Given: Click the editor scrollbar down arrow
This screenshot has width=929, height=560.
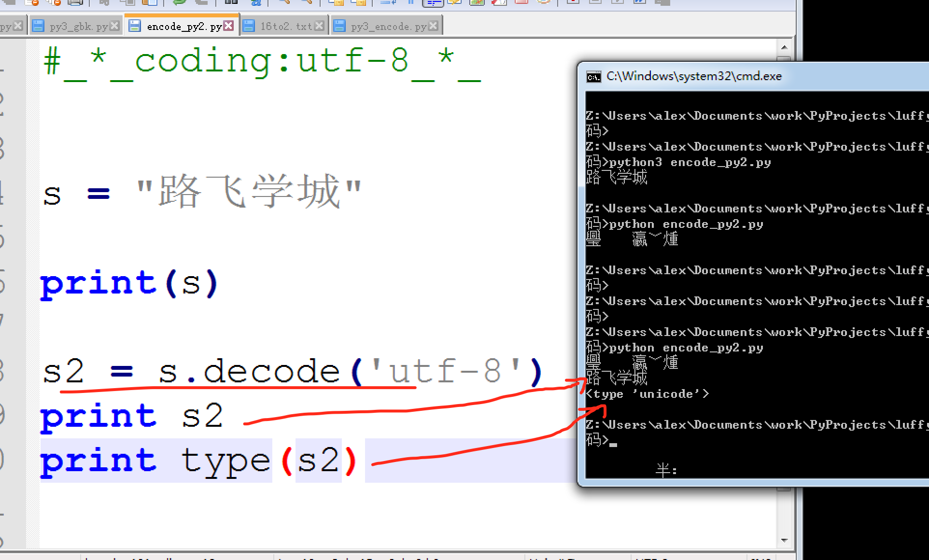Looking at the screenshot, I should click(784, 540).
